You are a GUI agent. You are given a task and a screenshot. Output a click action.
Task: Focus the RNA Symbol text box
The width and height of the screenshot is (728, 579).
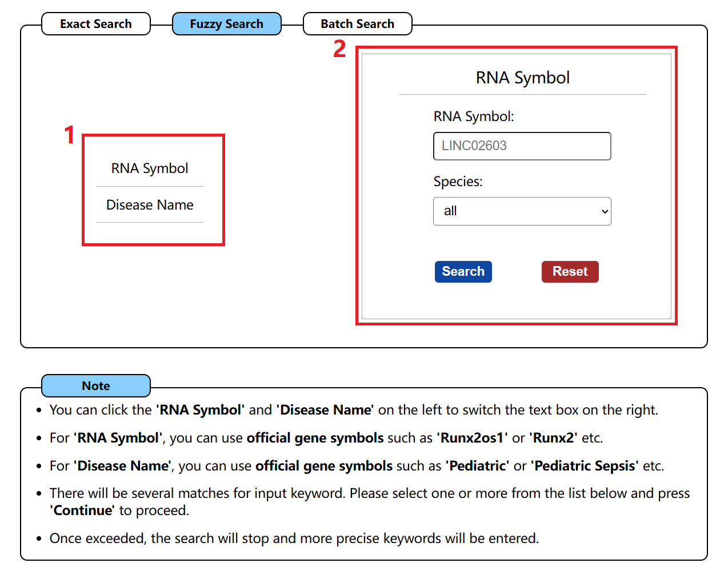[522, 146]
